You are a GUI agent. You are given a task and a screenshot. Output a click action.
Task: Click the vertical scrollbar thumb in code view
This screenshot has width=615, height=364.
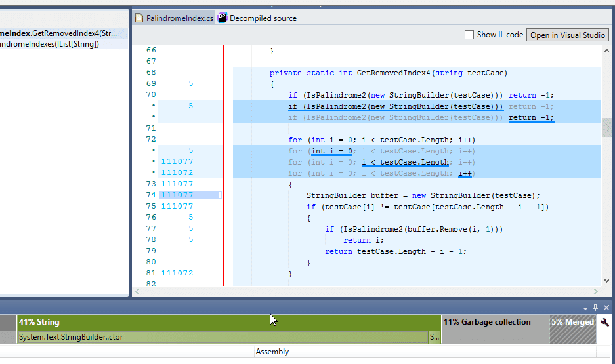point(606,129)
